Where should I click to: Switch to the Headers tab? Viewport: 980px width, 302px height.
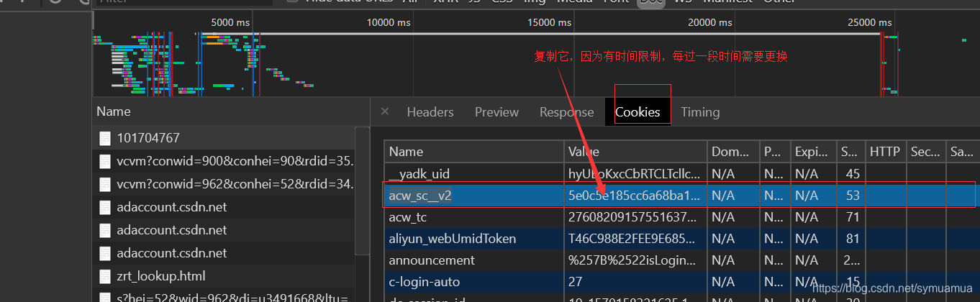(x=430, y=112)
